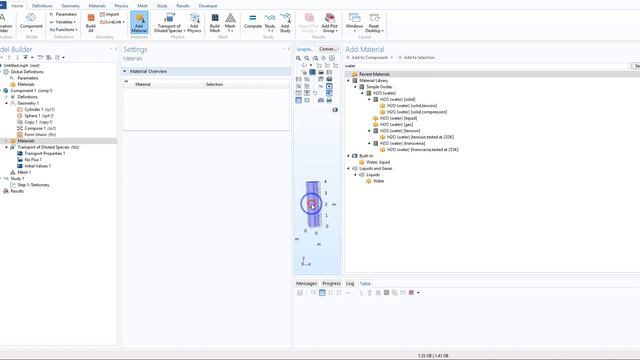This screenshot has height=360, width=640.
Task: Select Initial Values 1 node
Action: tap(33, 166)
